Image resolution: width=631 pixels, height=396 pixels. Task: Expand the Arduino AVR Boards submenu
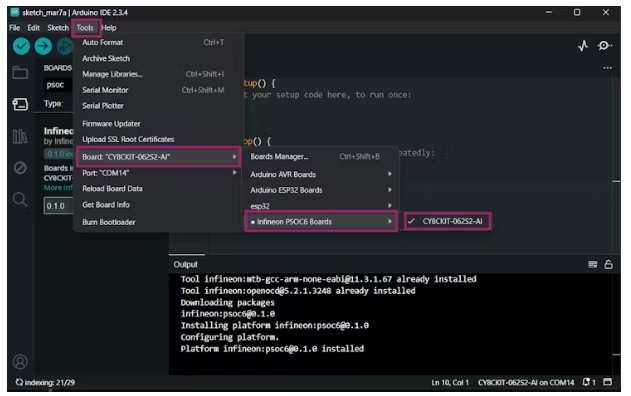coord(321,174)
